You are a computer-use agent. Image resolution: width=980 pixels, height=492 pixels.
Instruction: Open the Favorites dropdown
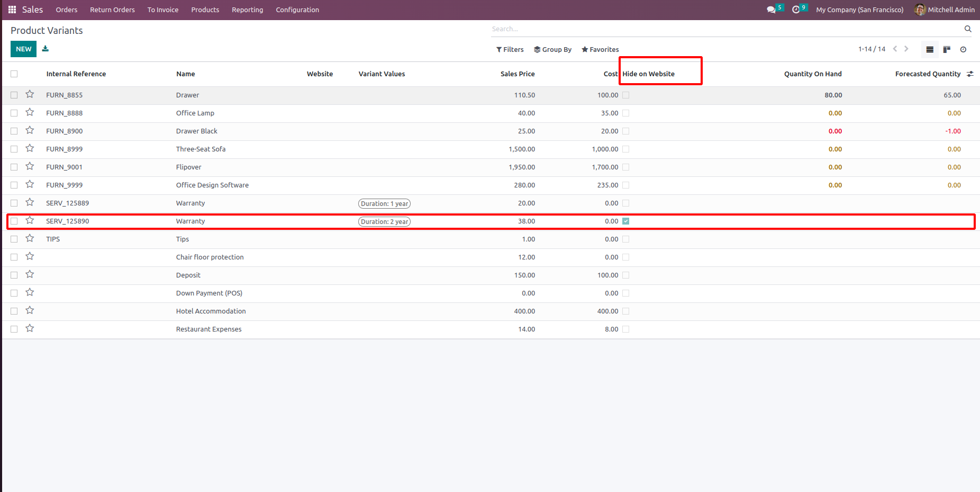[600, 49]
